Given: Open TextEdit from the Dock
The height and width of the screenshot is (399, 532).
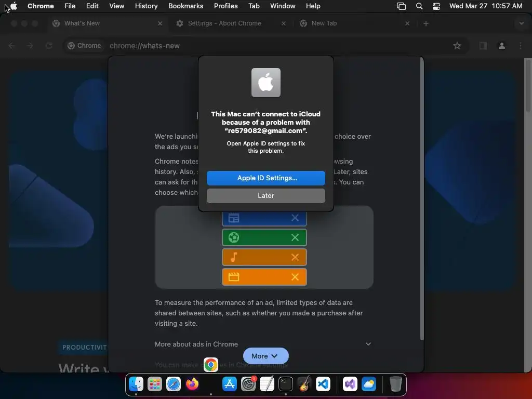Looking at the screenshot, I should [x=267, y=384].
